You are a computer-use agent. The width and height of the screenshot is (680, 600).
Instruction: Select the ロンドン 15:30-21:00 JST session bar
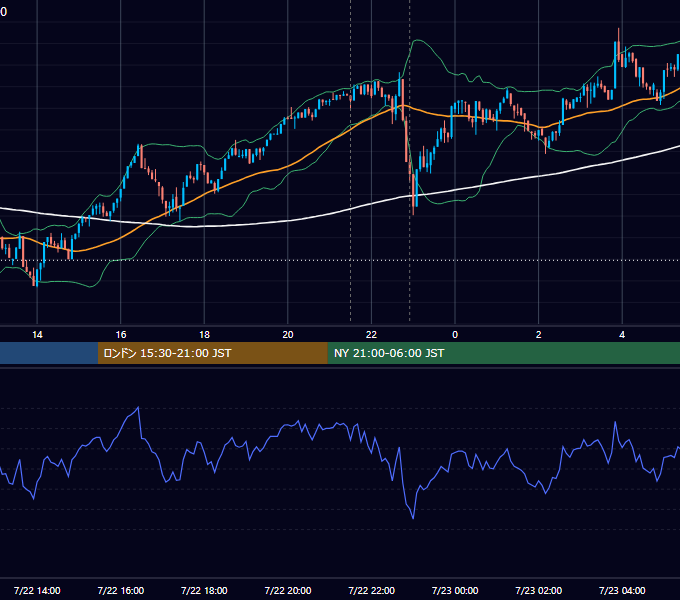(212, 353)
